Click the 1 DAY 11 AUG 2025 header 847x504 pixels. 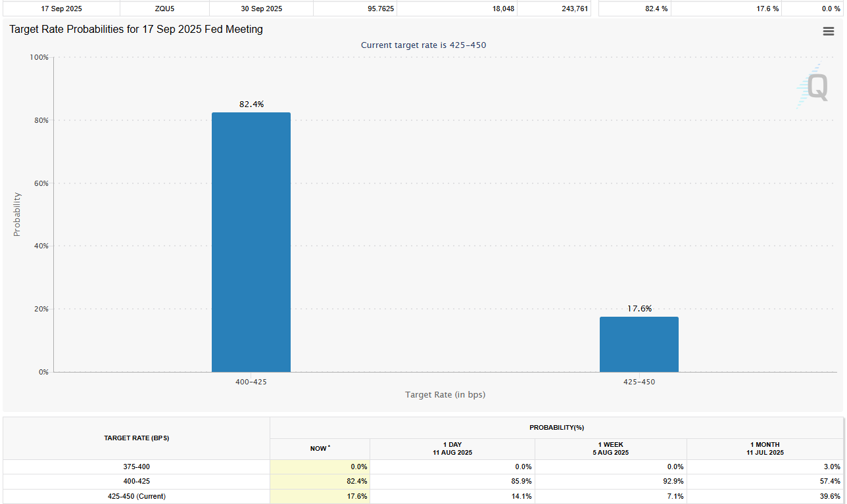[452, 449]
